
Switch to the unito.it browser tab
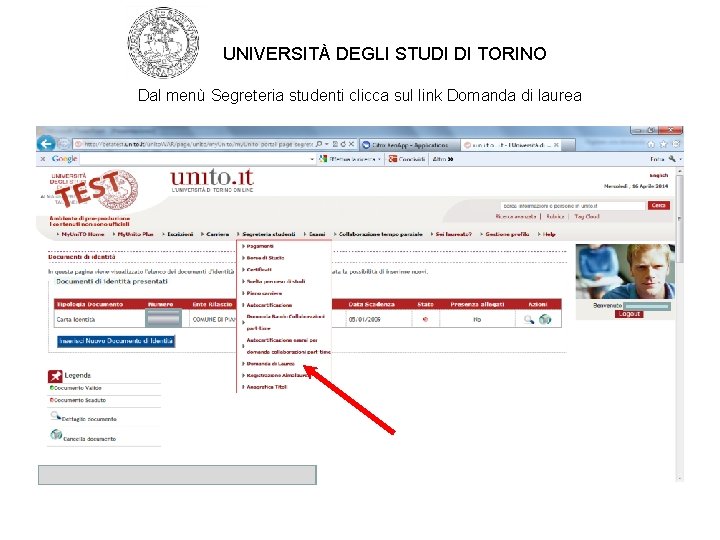point(510,145)
